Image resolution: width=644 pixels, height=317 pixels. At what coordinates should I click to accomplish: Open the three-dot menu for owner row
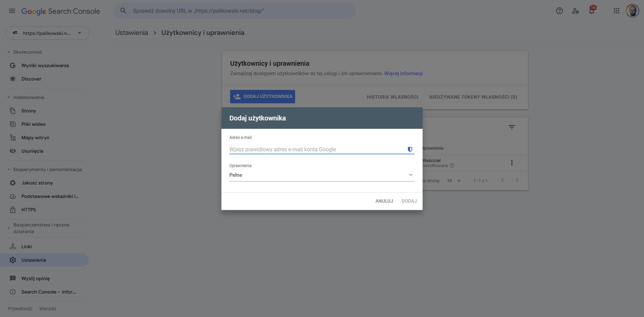512,163
